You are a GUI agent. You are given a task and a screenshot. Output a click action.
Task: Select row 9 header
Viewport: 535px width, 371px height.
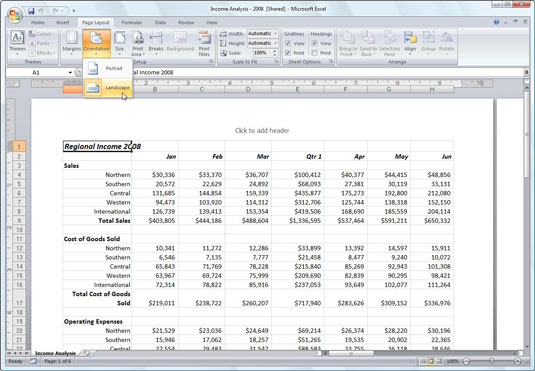tap(19, 221)
